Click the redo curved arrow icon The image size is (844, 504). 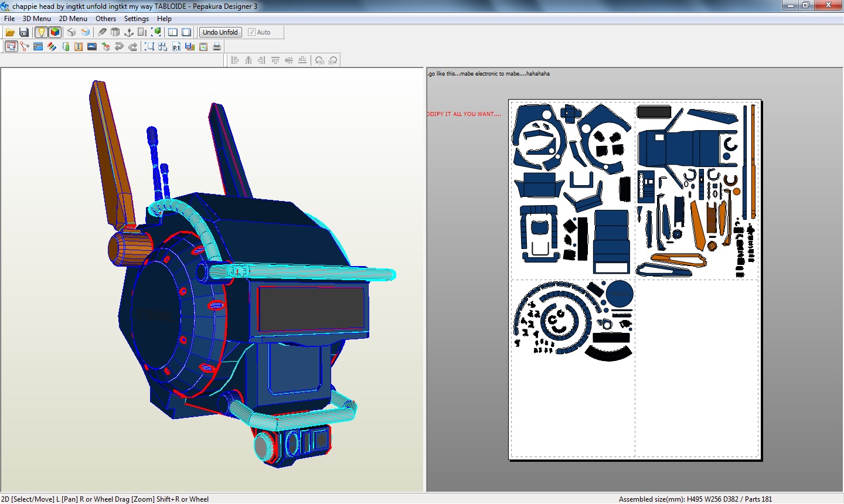(x=133, y=46)
